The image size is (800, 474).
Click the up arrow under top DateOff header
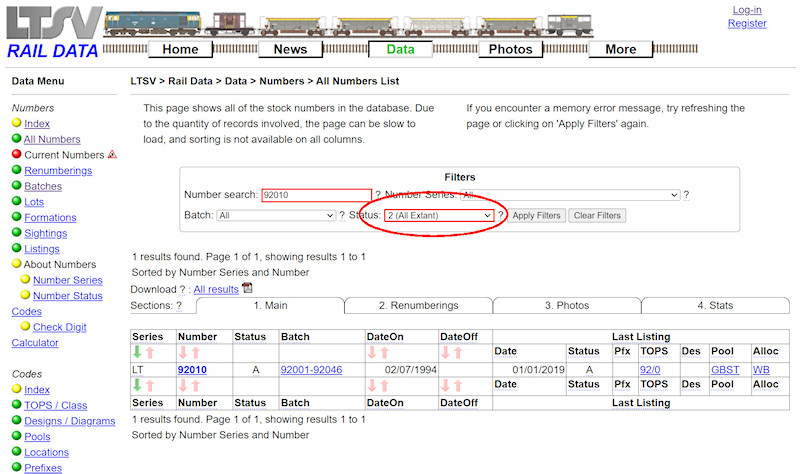click(x=458, y=353)
